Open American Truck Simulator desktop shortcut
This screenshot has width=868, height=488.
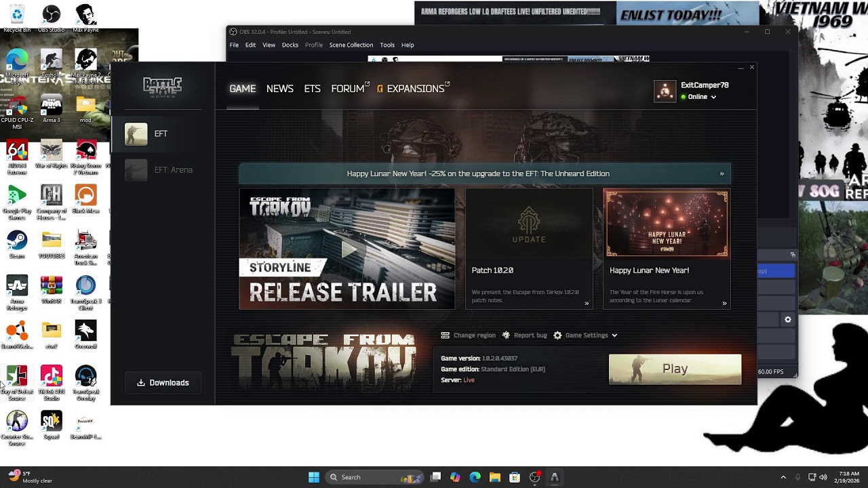pos(85,247)
